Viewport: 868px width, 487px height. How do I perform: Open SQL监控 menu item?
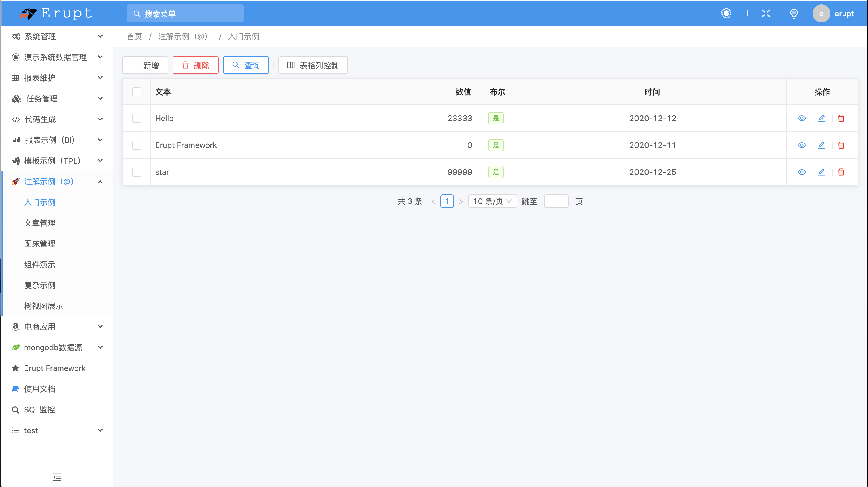tap(40, 409)
